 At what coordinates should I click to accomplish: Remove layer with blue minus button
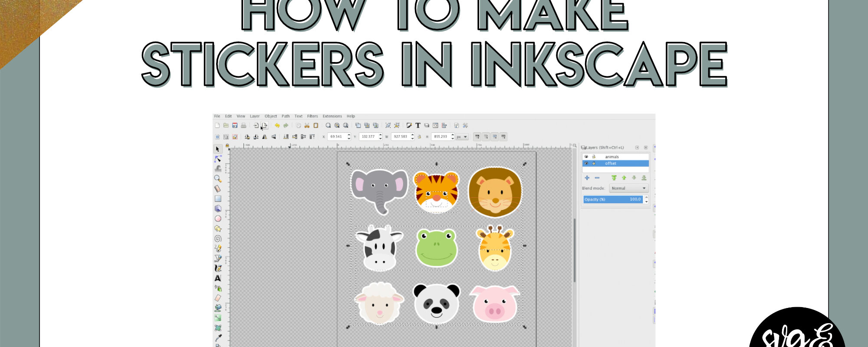point(597,178)
